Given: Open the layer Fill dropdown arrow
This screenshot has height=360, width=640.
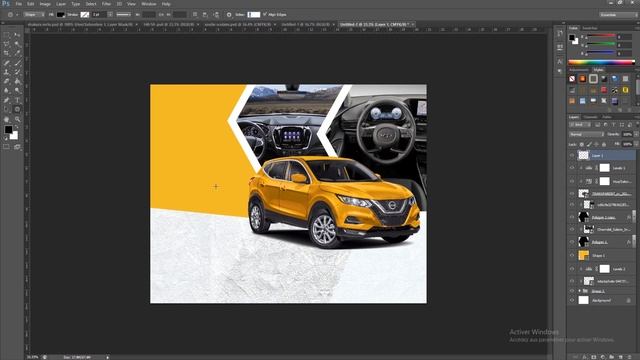Looking at the screenshot, I should pyautogui.click(x=636, y=144).
